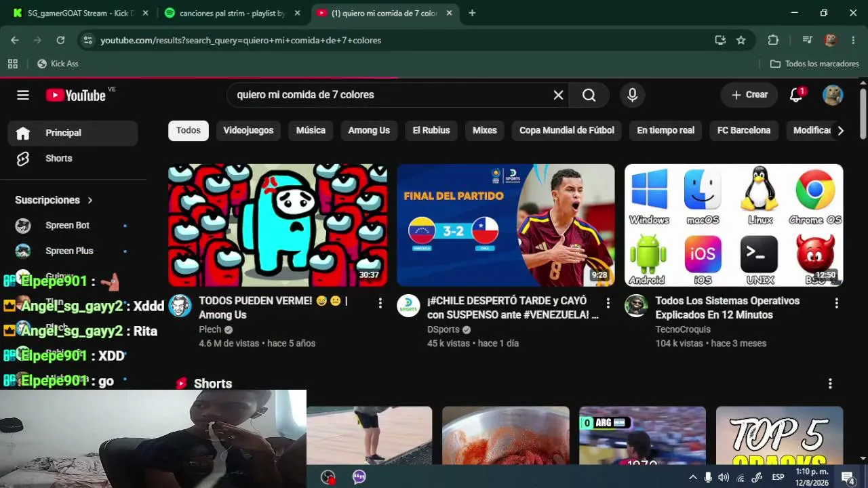
Task: Open the Todos los marcadores folder
Action: [x=814, y=64]
